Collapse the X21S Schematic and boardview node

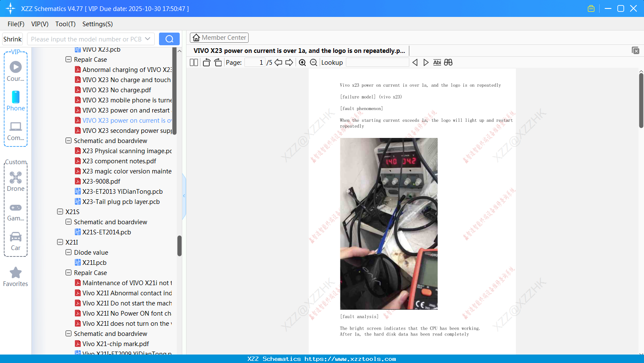68,222
